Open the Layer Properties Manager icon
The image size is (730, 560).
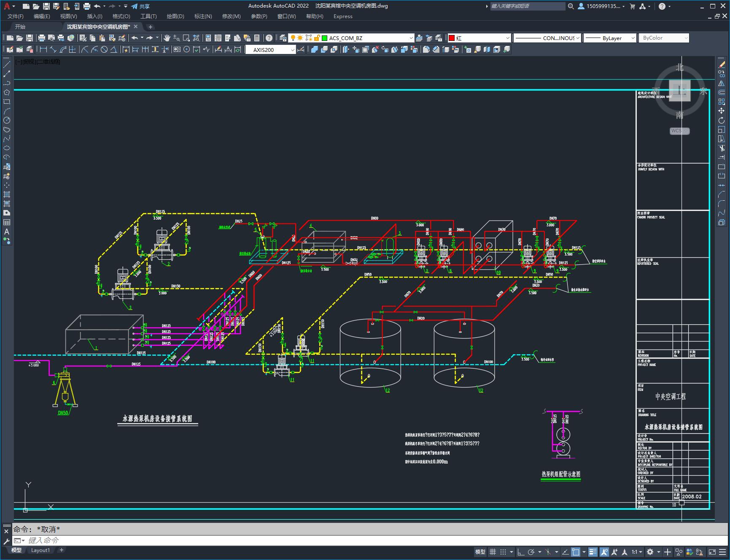[283, 38]
